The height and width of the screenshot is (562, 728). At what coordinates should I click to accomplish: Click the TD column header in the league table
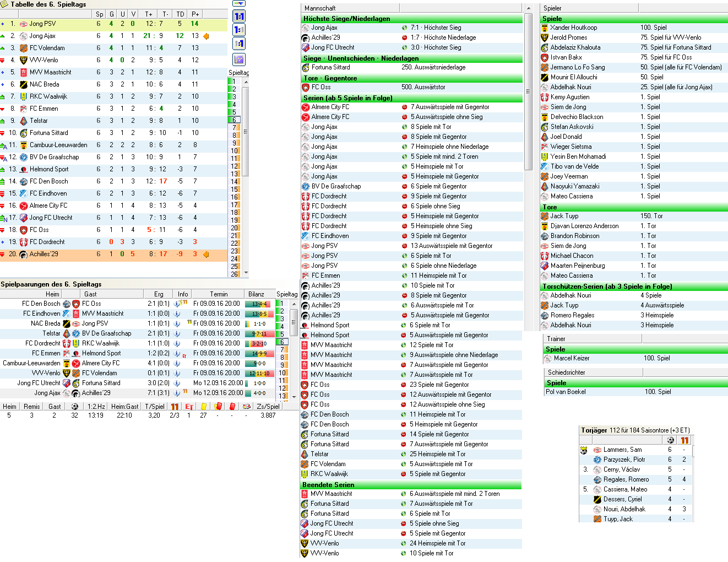click(180, 14)
